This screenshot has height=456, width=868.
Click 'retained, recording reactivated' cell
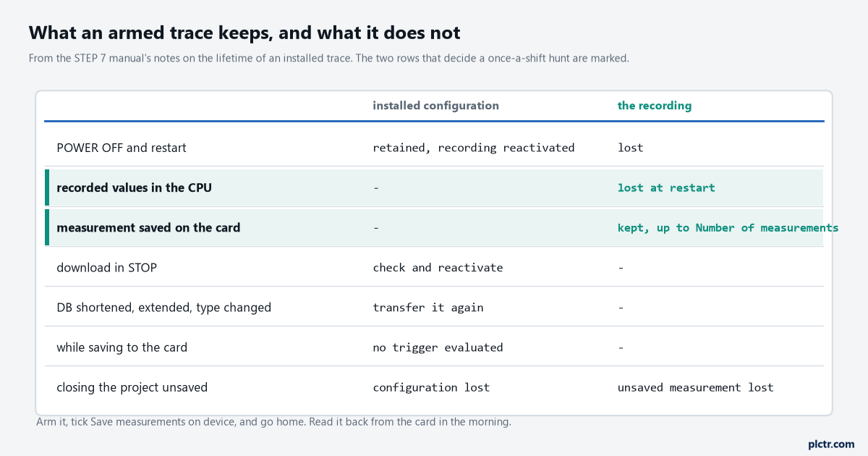[x=474, y=148]
